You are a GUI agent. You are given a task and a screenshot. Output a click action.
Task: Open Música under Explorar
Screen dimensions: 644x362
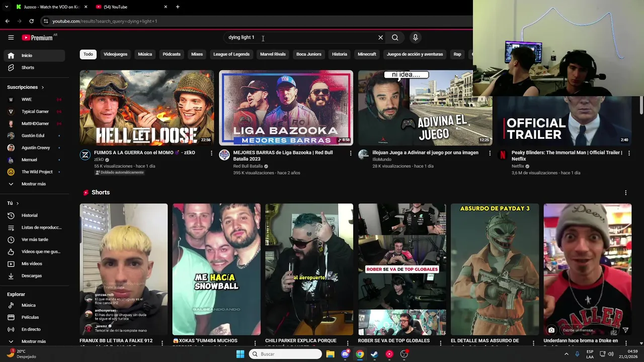34,305
